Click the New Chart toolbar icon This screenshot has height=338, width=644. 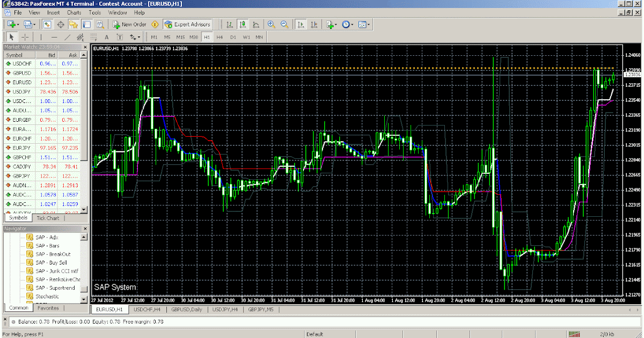(x=12, y=24)
